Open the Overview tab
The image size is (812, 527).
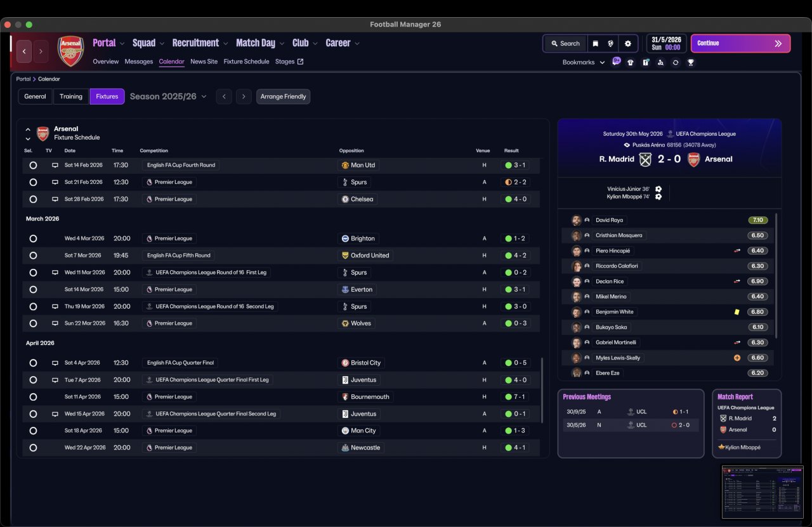[105, 62]
